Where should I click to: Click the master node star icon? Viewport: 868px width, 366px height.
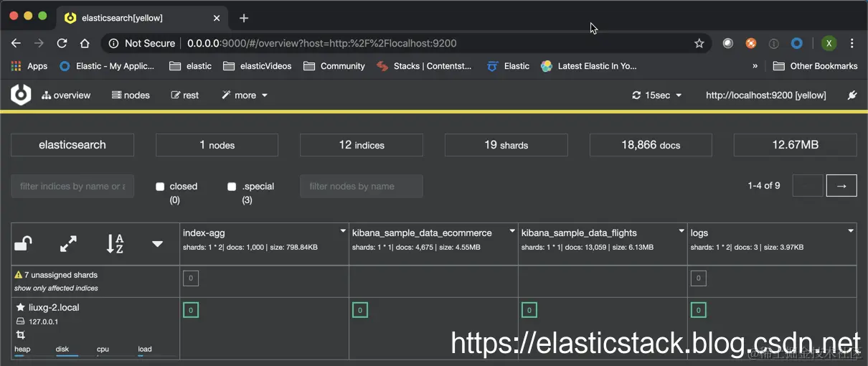click(x=20, y=307)
